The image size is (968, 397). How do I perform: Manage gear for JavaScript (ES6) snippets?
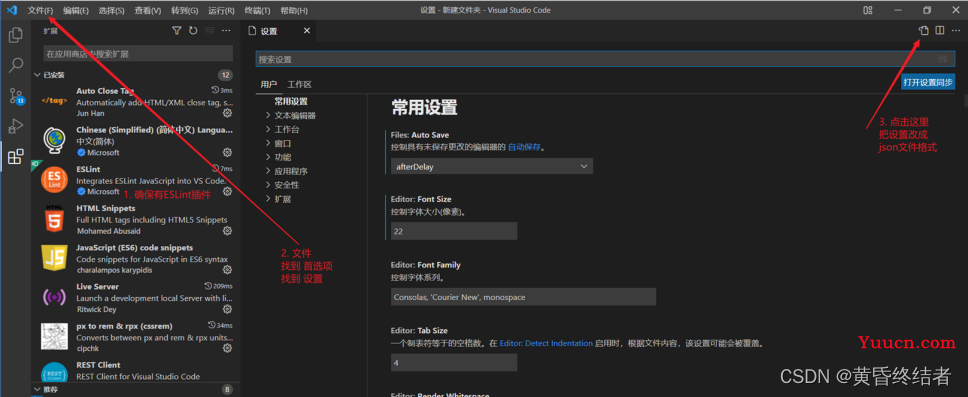click(x=227, y=270)
